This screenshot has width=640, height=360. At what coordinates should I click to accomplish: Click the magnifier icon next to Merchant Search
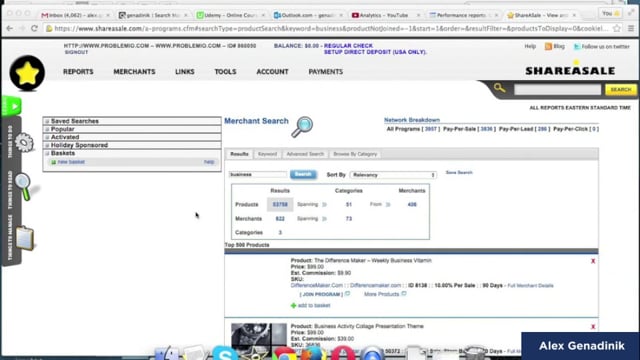coord(302,127)
